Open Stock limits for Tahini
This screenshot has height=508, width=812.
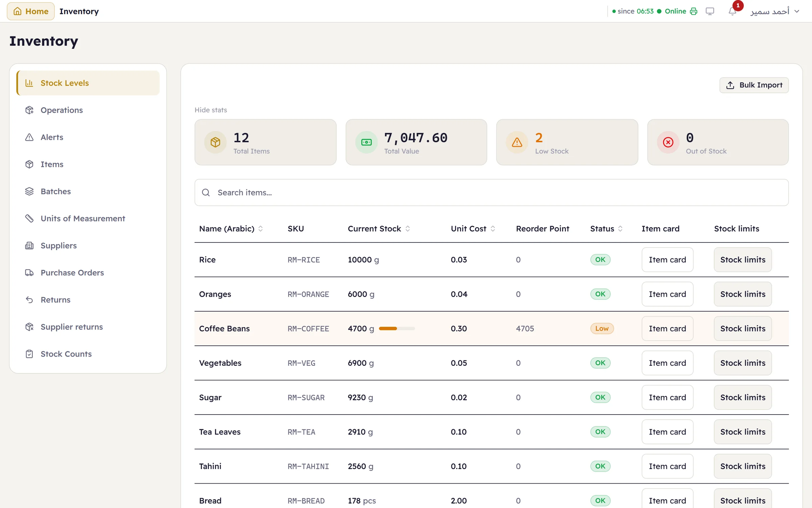click(x=743, y=466)
